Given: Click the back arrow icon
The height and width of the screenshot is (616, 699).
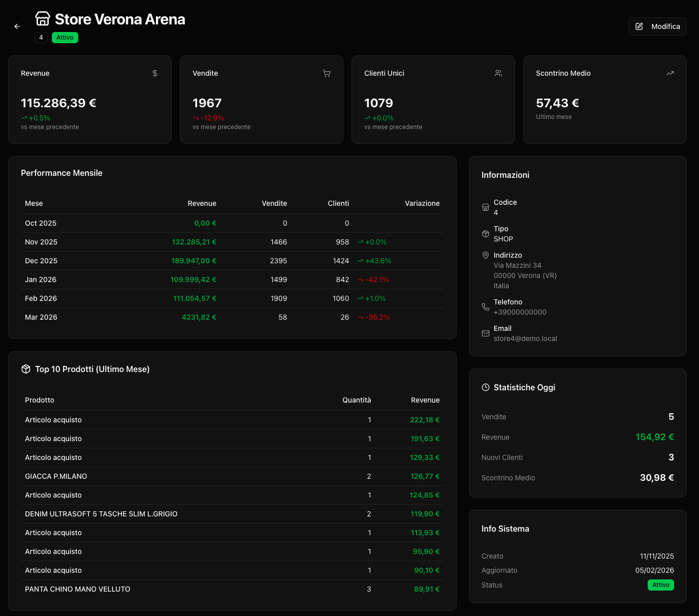Looking at the screenshot, I should pos(17,26).
